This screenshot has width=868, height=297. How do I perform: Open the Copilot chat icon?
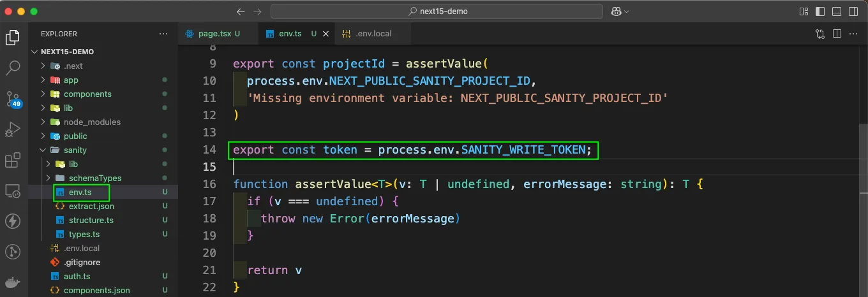coord(616,11)
